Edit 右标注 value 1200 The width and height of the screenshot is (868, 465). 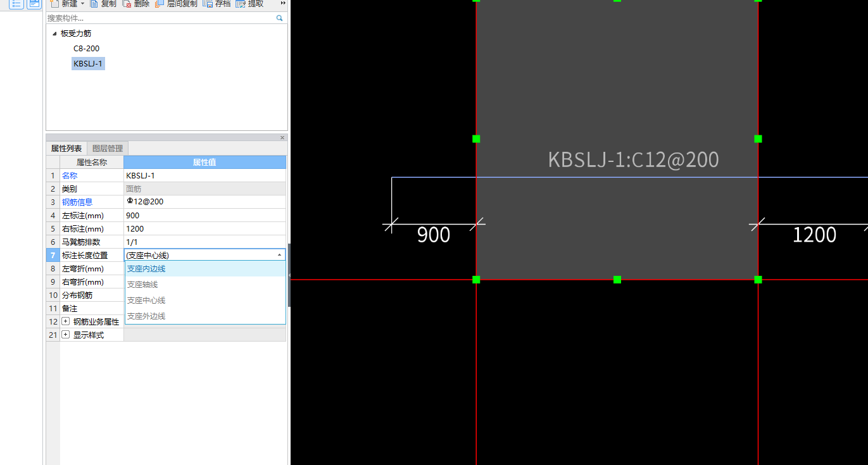205,229
